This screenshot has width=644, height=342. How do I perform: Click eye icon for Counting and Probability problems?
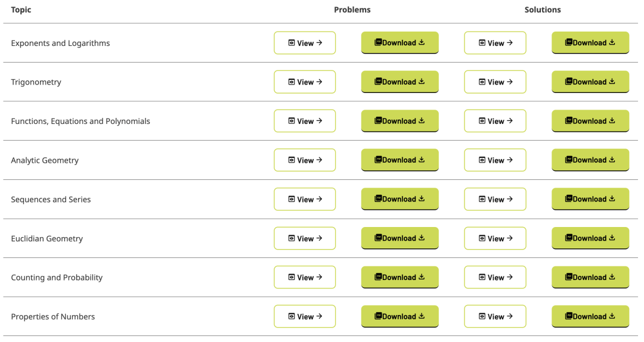(x=292, y=278)
